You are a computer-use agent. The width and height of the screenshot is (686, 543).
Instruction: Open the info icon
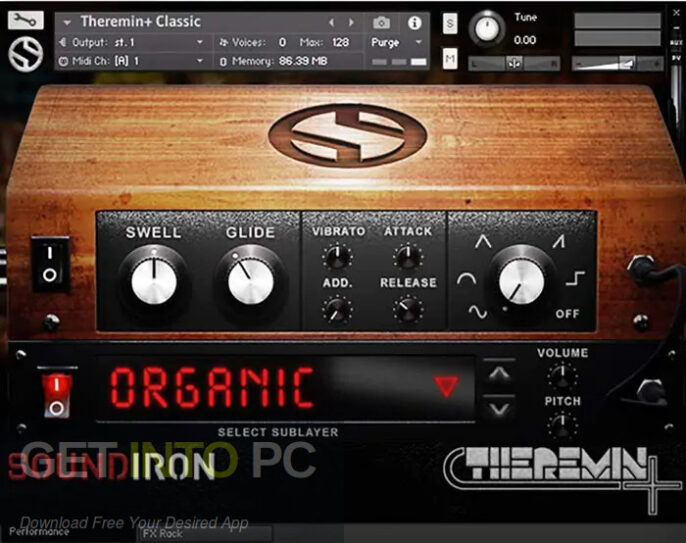[414, 22]
